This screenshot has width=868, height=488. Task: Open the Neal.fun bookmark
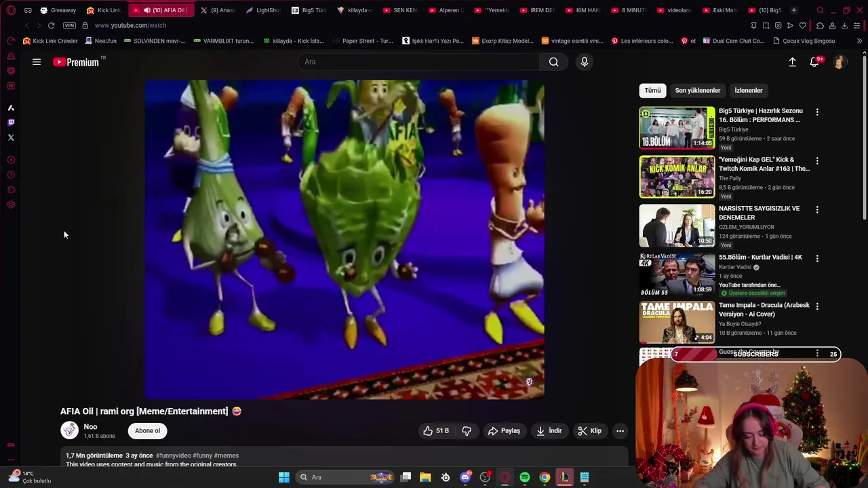101,41
